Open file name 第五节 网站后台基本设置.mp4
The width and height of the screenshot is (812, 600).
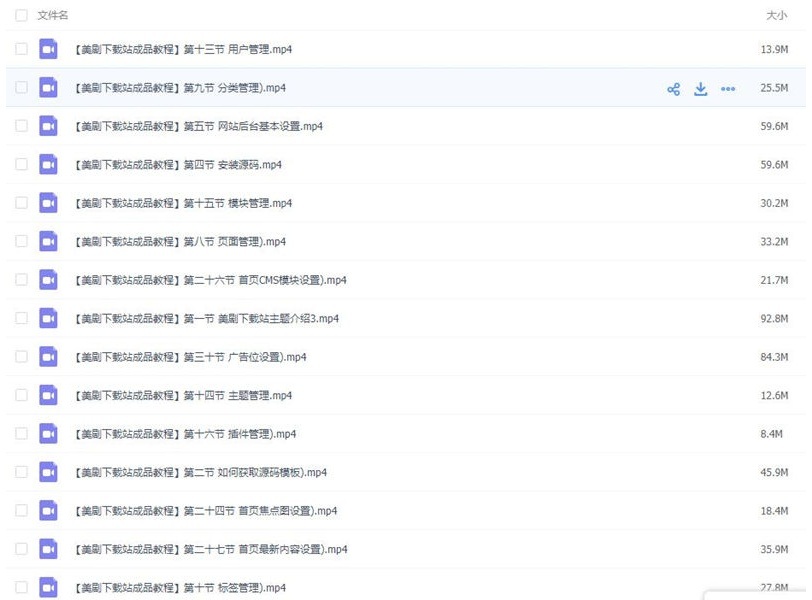[199, 126]
